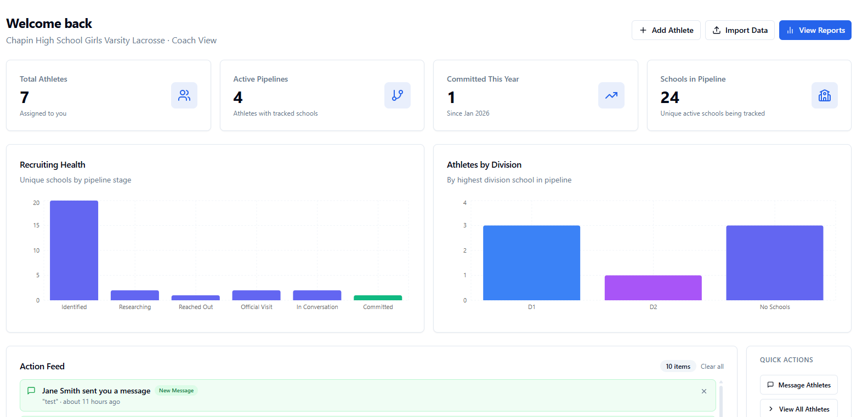The width and height of the screenshot is (868, 417).
Task: Click the 10 items badge
Action: pyautogui.click(x=678, y=367)
